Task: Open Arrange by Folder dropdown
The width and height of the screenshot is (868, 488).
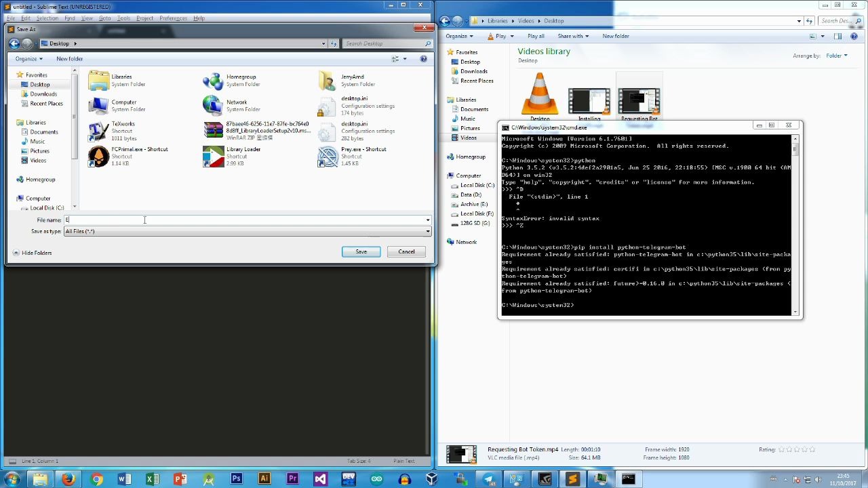Action: click(x=835, y=56)
